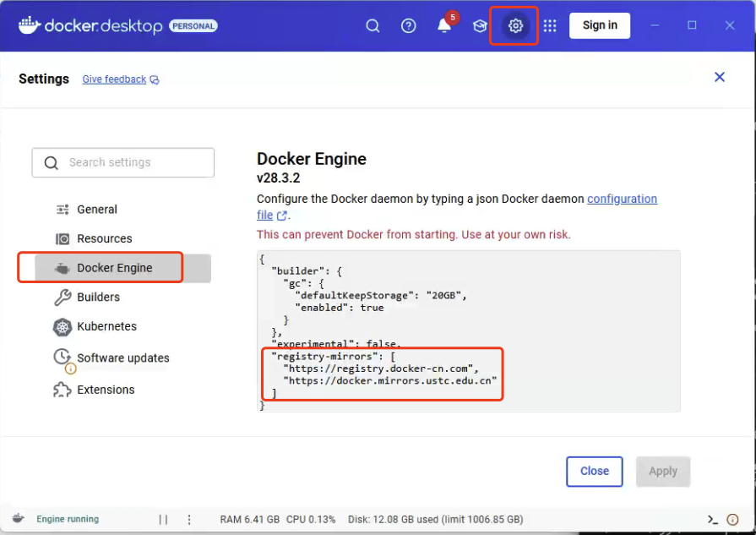Click the "experimental": false line
756x535 pixels.
point(336,343)
